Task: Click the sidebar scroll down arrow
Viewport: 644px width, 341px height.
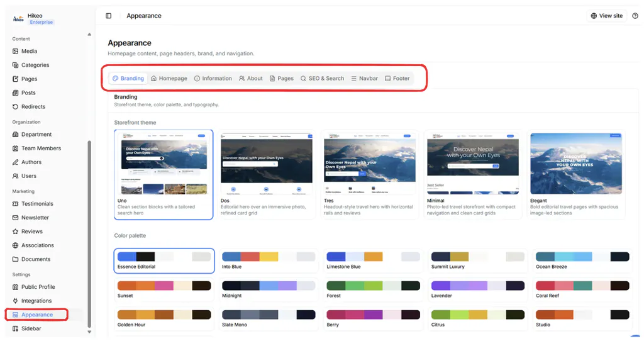Action: [89, 332]
